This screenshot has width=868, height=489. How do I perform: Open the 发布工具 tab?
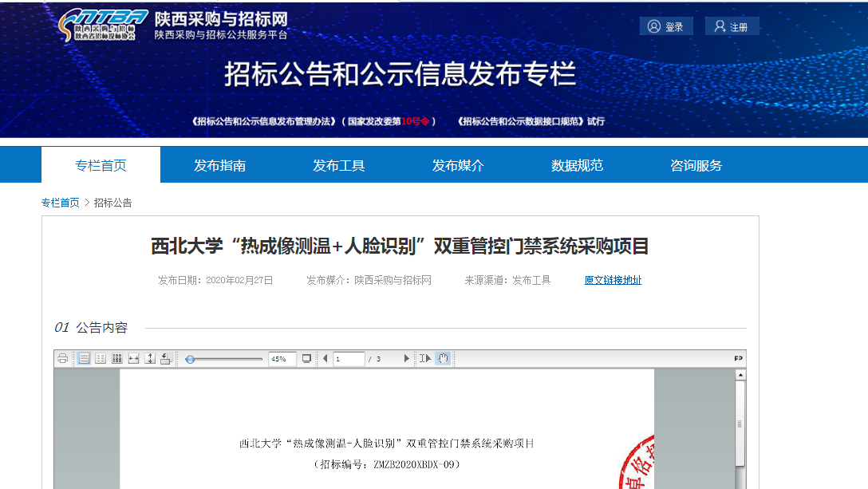pyautogui.click(x=339, y=165)
